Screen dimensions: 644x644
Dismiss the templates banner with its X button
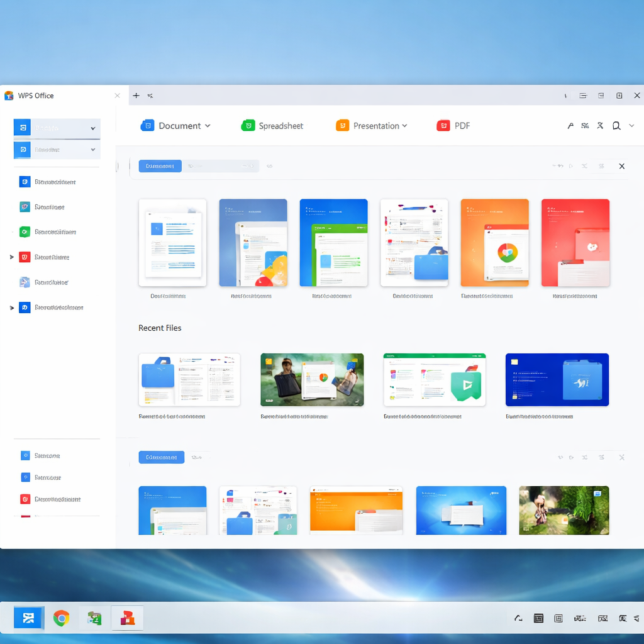click(621, 165)
